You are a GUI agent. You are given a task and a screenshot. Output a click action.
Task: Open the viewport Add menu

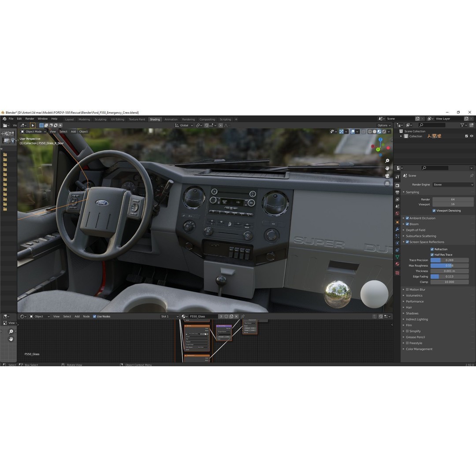(74, 132)
